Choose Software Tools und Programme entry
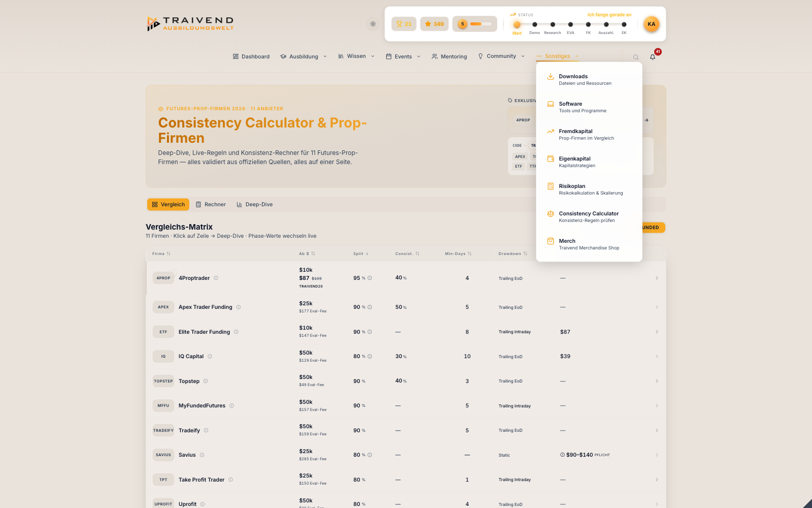 (589, 107)
